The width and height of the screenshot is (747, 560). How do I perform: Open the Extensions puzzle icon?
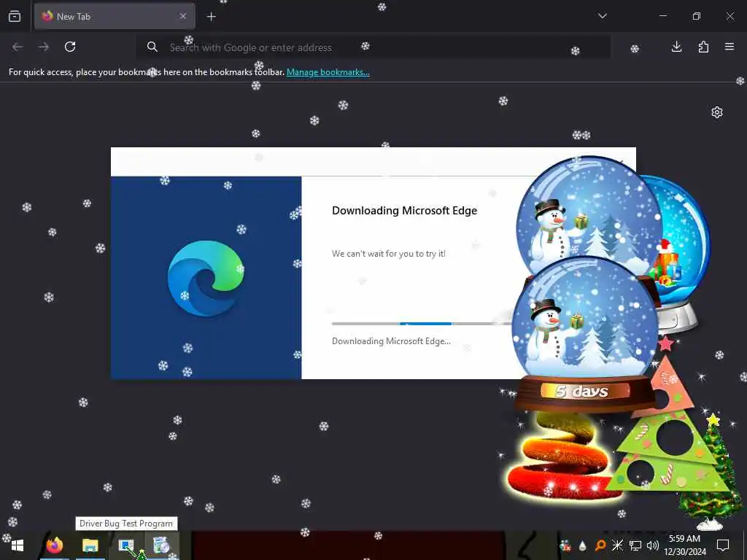click(x=703, y=47)
